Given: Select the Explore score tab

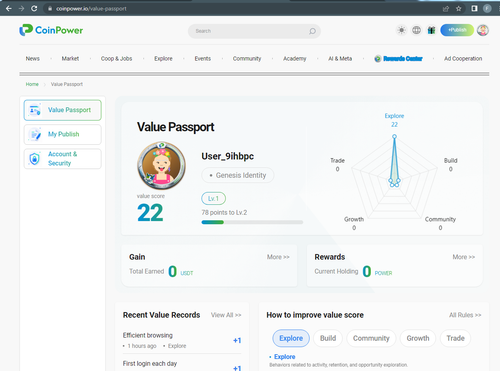Looking at the screenshot, I should point(291,338).
